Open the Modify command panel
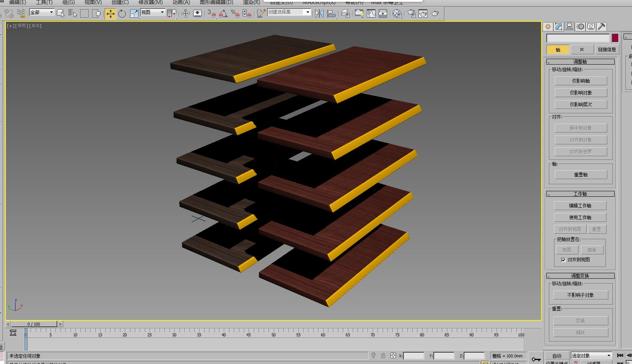 558,27
